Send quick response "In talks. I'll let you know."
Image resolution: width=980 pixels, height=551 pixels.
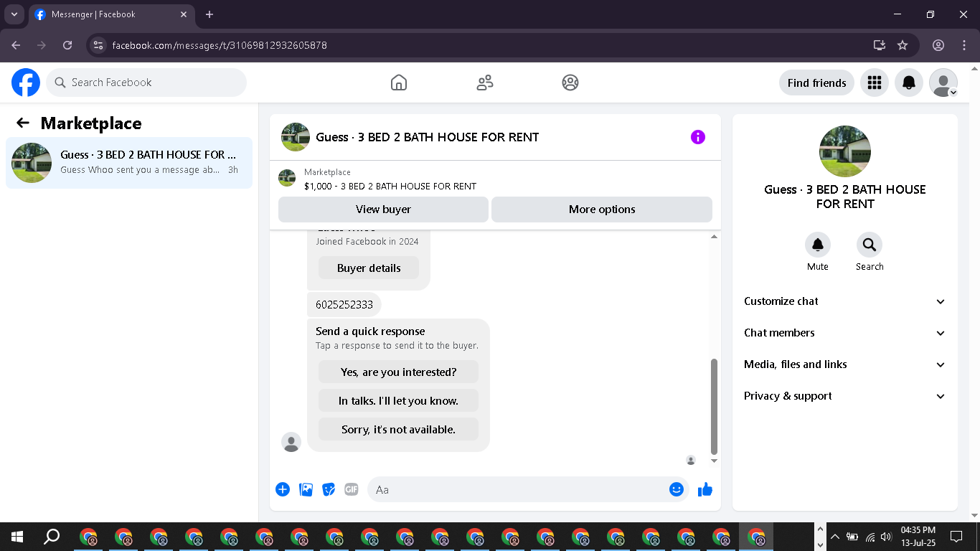[398, 401]
